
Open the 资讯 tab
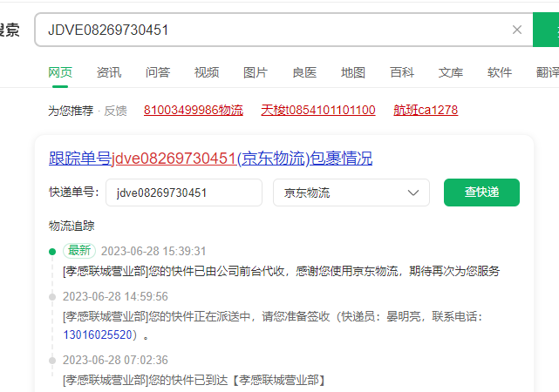[109, 72]
